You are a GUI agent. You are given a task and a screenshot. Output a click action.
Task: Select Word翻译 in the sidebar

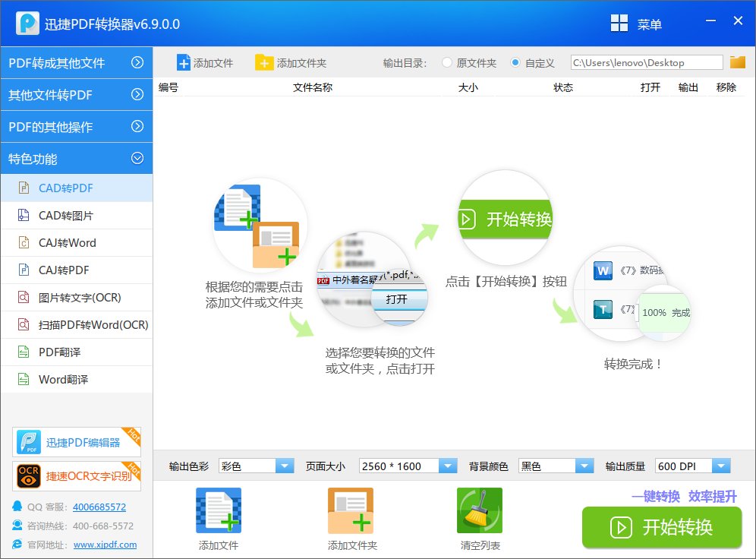pyautogui.click(x=77, y=379)
